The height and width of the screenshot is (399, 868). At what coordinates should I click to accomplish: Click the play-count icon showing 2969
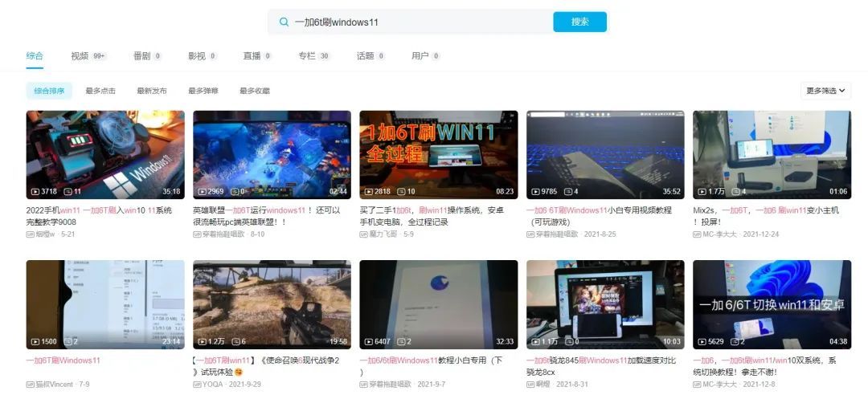pyautogui.click(x=202, y=192)
